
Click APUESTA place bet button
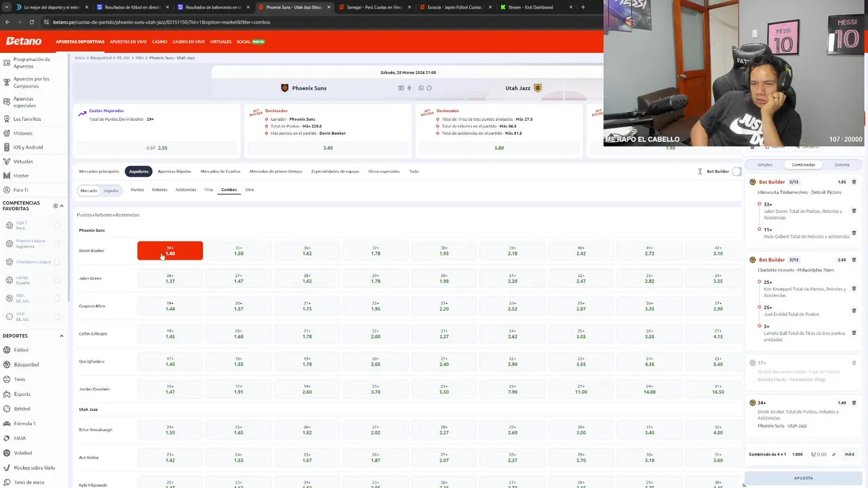click(804, 478)
